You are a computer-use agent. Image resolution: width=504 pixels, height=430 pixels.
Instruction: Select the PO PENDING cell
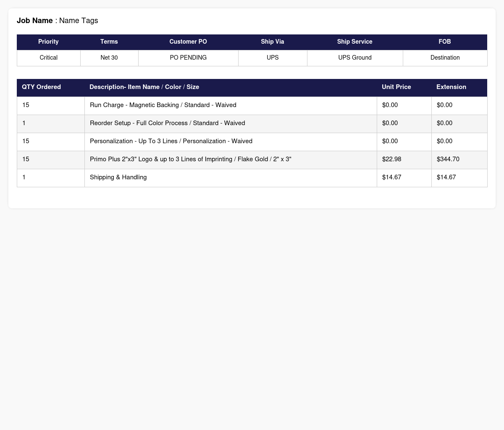(x=188, y=58)
